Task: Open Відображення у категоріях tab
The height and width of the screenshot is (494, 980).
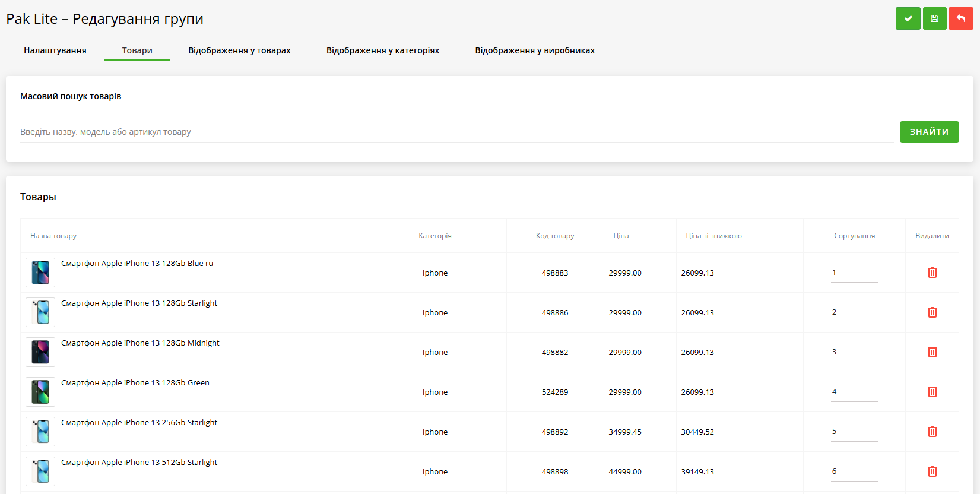Action: tap(382, 50)
